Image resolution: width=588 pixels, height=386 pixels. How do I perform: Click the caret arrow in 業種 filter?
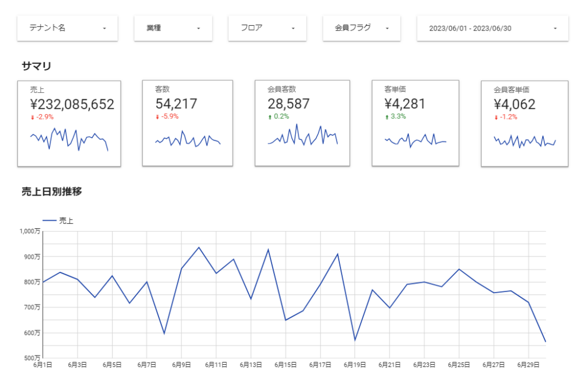coord(198,28)
